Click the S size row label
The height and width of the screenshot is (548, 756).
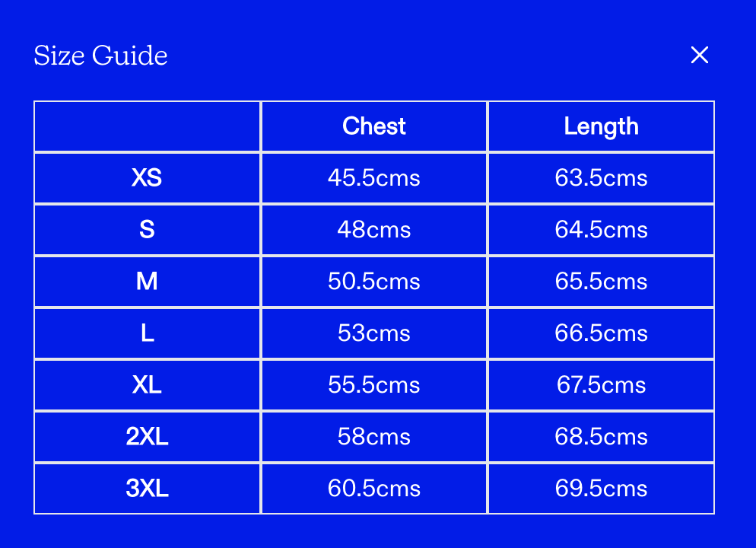(x=147, y=230)
